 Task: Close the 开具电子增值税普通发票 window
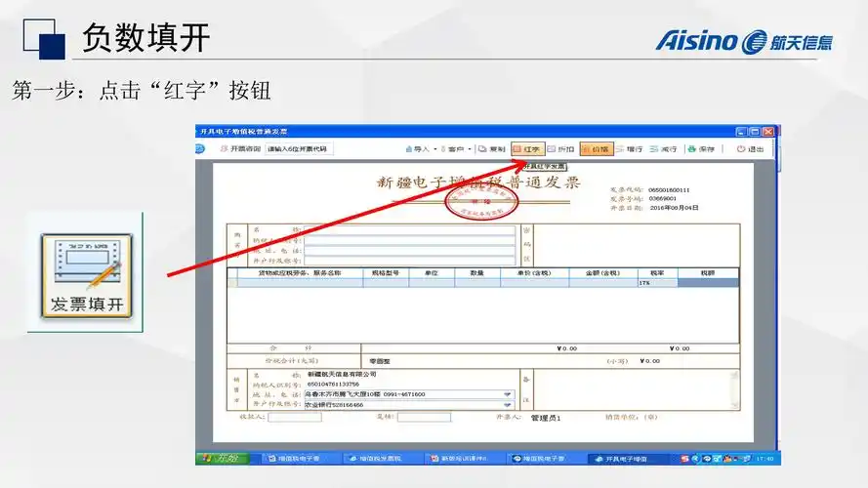pos(767,132)
